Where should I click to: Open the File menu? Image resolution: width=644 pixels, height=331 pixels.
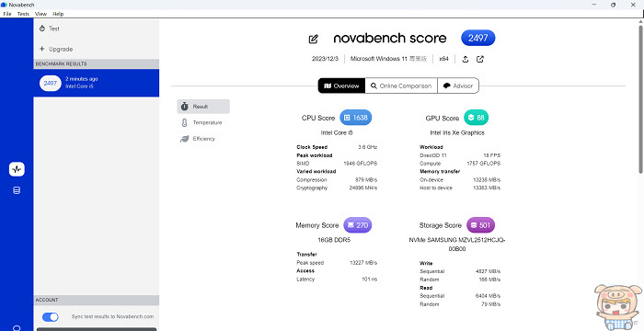click(7, 14)
